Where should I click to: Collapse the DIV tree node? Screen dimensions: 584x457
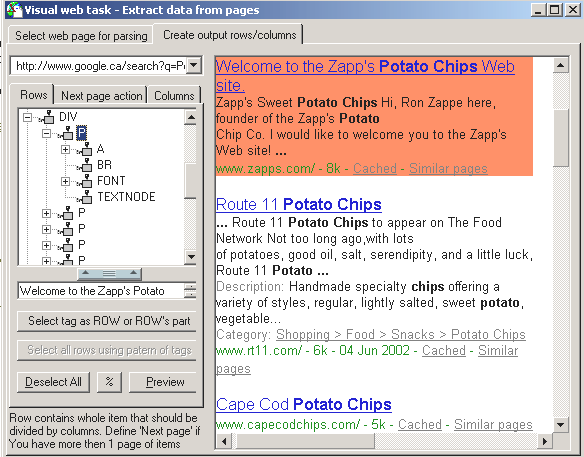point(27,117)
